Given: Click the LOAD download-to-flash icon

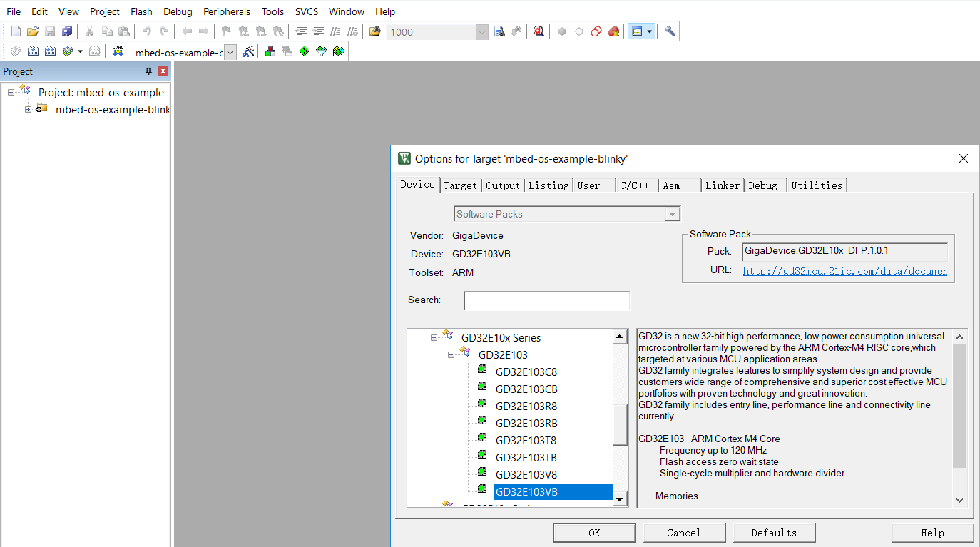Looking at the screenshot, I should pyautogui.click(x=118, y=51).
